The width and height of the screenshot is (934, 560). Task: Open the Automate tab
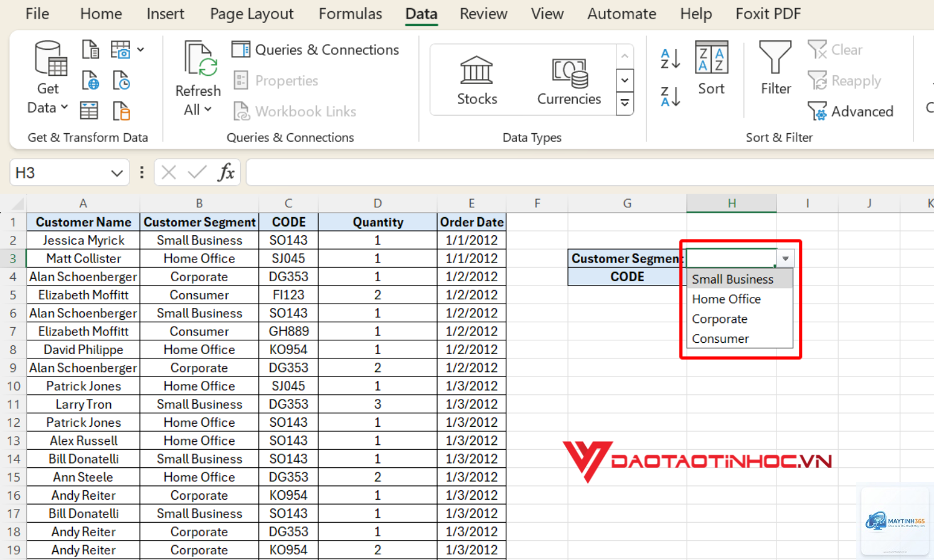(621, 14)
